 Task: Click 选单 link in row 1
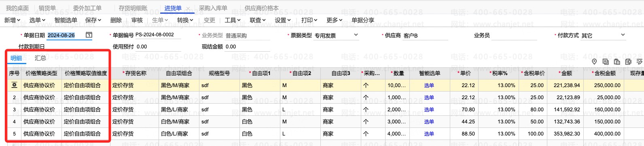click(429, 86)
